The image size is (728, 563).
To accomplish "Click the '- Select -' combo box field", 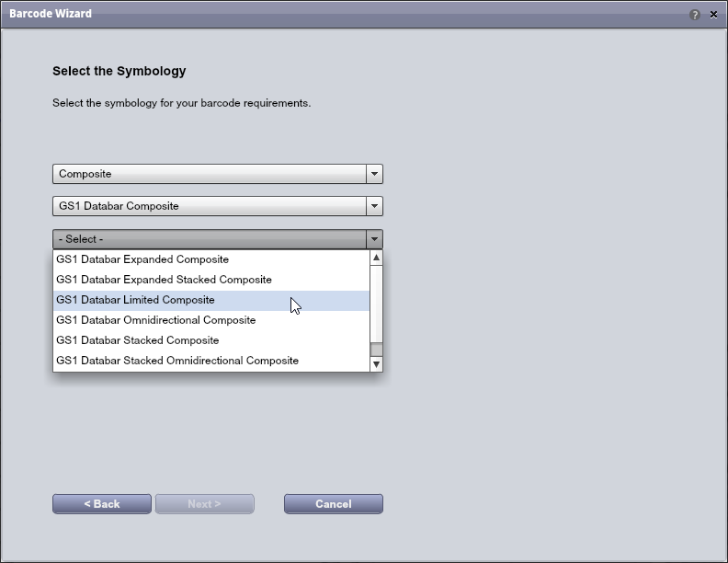I will [x=209, y=239].
